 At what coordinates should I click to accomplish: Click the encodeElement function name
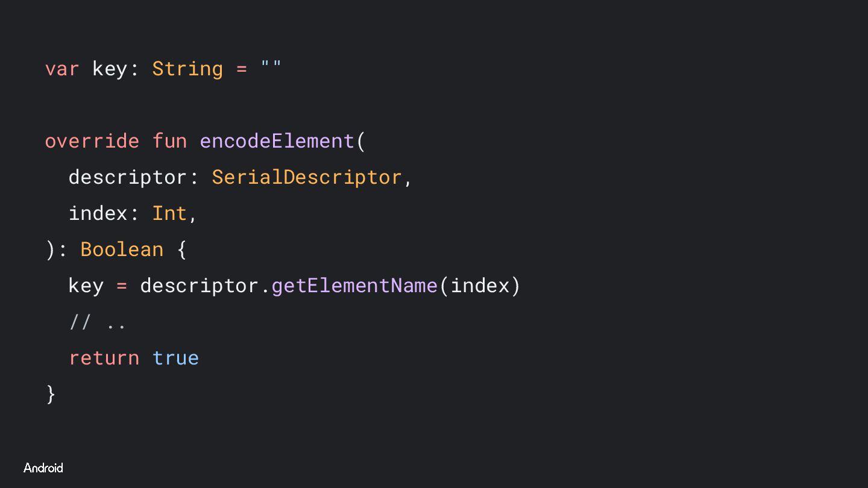tap(277, 141)
